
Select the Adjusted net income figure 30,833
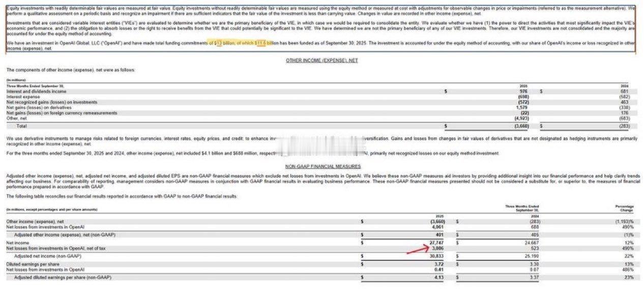437,256
